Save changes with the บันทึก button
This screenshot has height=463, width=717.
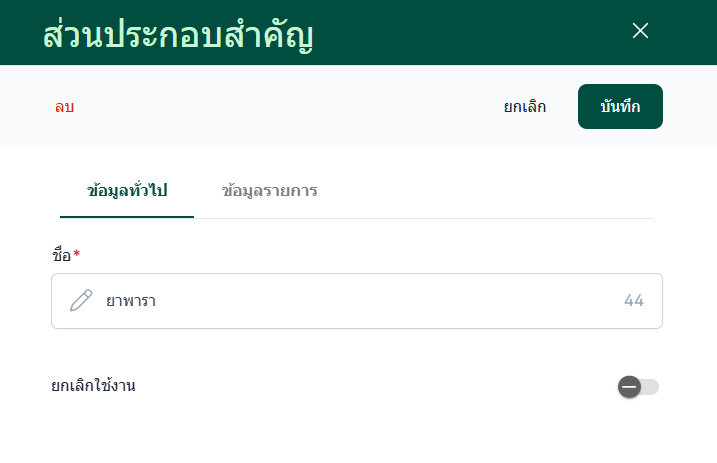click(620, 107)
